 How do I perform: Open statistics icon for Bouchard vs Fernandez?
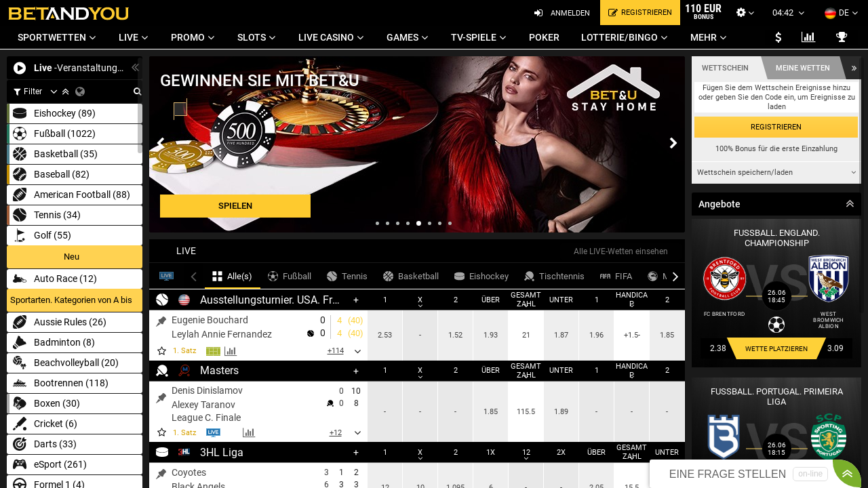231,351
